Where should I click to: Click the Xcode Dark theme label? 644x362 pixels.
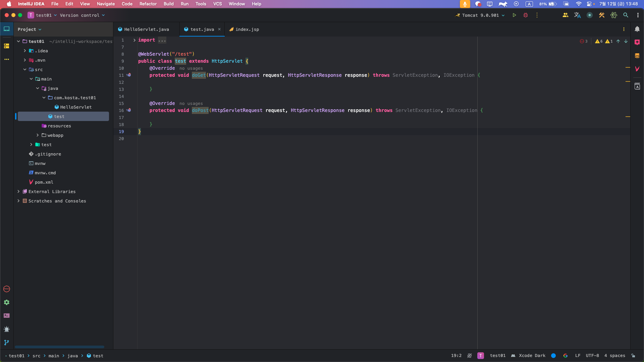(532, 356)
